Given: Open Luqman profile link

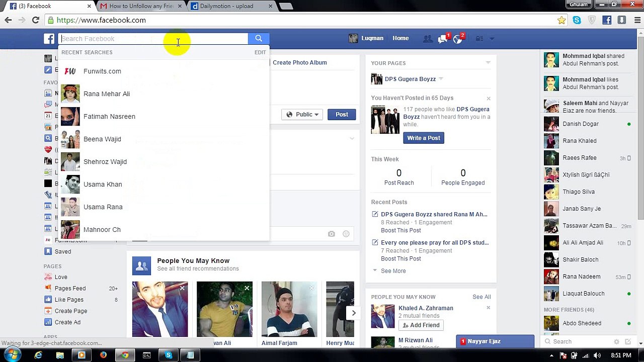Looking at the screenshot, I should pos(366,38).
